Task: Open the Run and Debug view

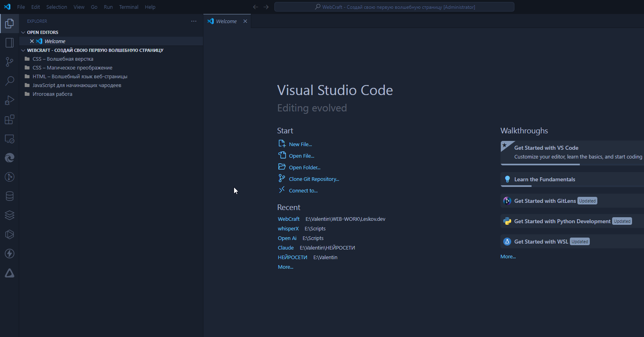Action: 10,100
